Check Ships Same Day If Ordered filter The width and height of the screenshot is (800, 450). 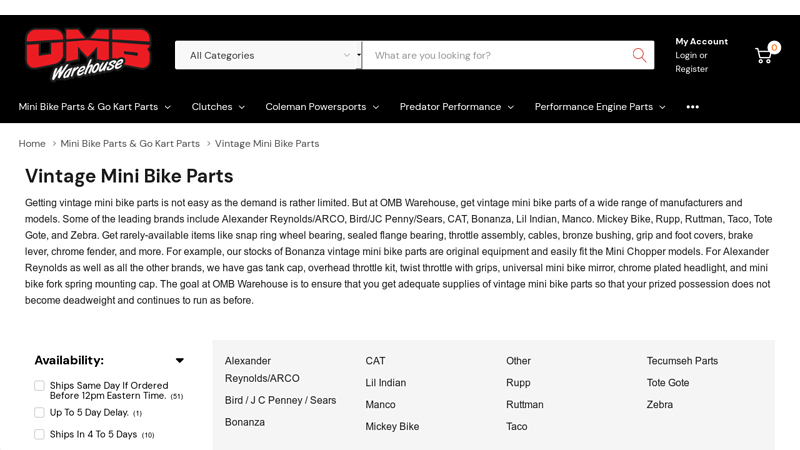pyautogui.click(x=39, y=386)
